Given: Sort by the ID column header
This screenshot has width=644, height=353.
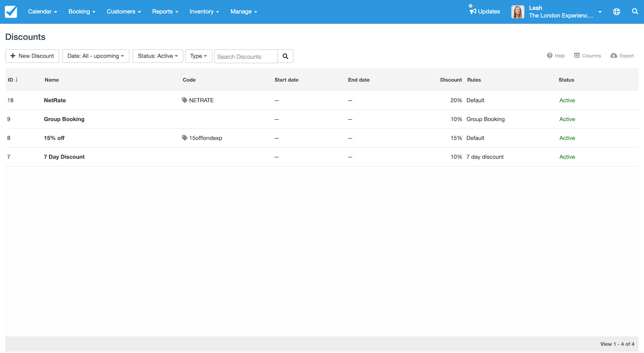Looking at the screenshot, I should coord(13,80).
